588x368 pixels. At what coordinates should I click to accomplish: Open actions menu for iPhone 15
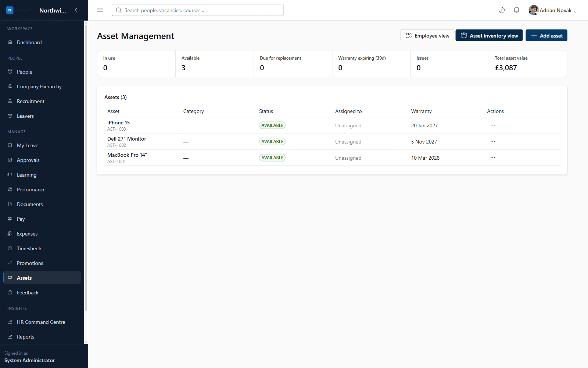click(493, 125)
